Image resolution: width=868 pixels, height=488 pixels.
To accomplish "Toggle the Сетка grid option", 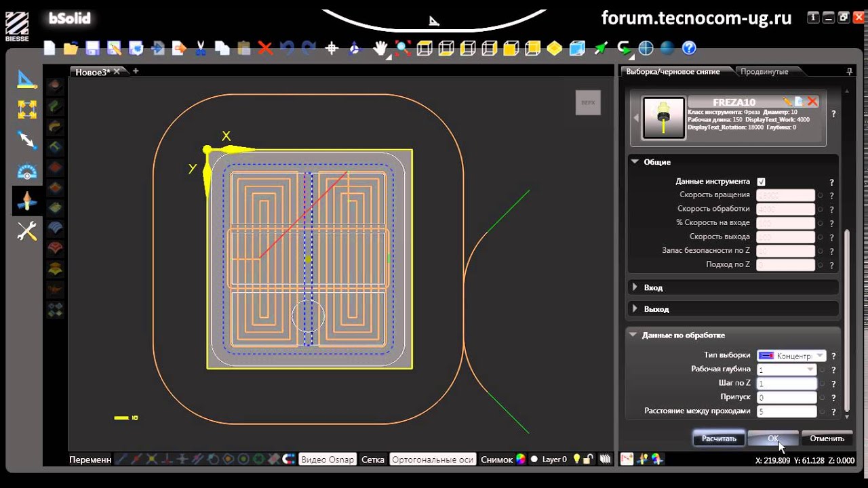I will tap(373, 459).
